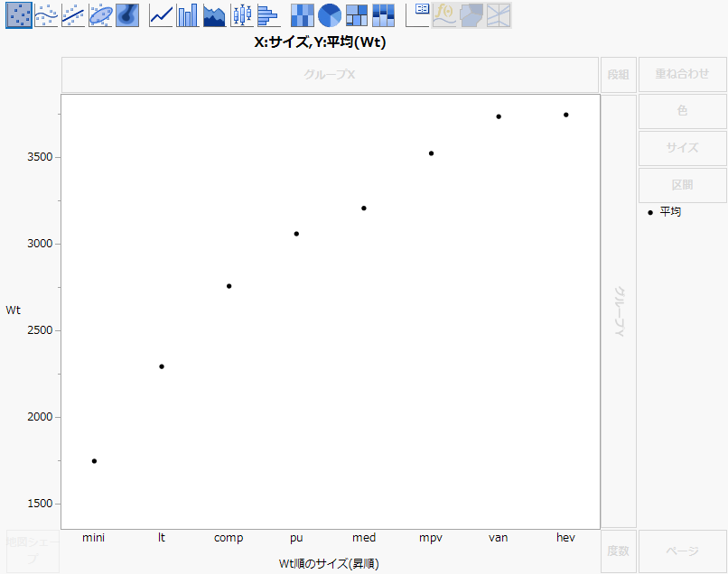Select the data point for hev
This screenshot has height=574, width=728.
click(x=566, y=116)
